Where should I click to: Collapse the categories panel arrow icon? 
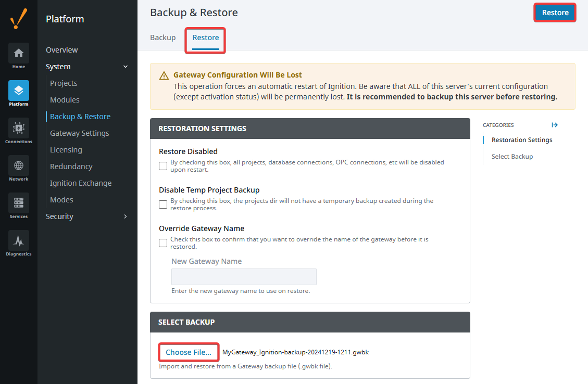[555, 125]
